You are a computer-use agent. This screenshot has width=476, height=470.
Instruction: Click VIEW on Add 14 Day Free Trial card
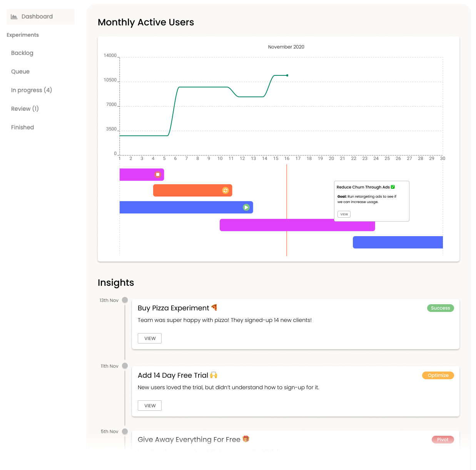pyautogui.click(x=150, y=406)
